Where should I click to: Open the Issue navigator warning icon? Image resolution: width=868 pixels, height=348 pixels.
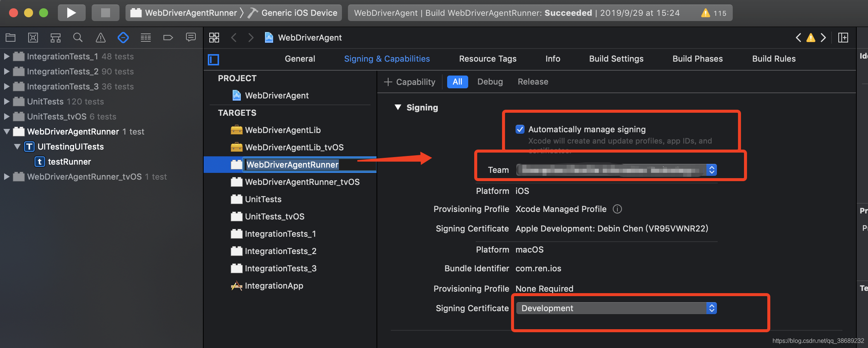(x=101, y=38)
